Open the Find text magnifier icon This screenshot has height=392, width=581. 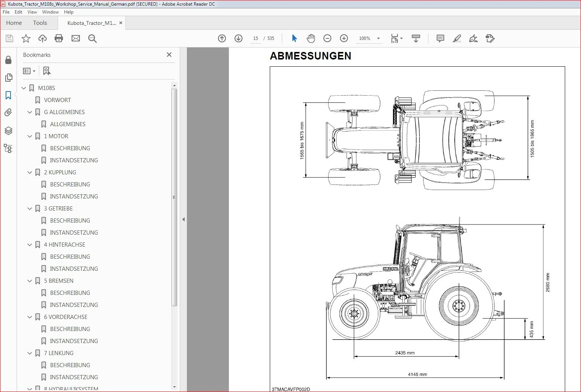92,38
